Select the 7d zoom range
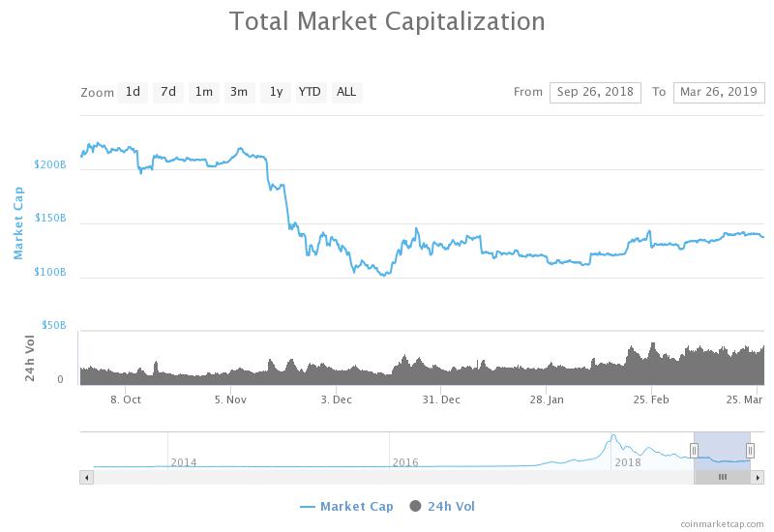 coord(168,92)
